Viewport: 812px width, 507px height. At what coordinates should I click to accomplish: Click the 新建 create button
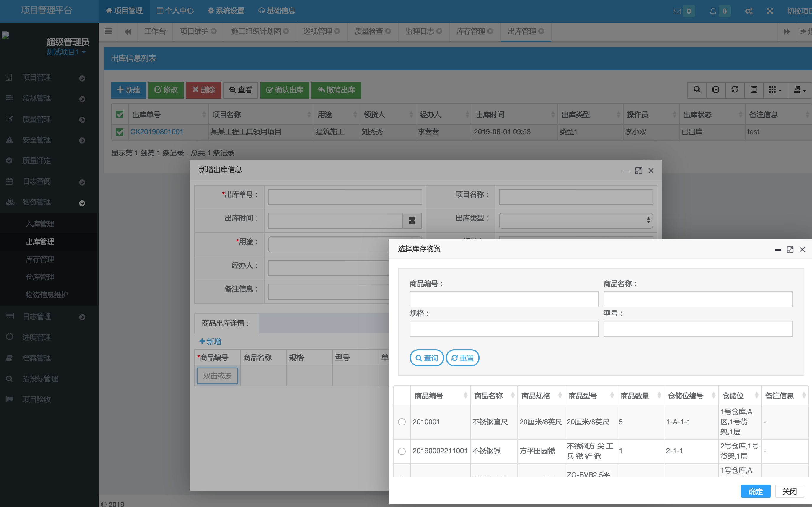(x=128, y=90)
